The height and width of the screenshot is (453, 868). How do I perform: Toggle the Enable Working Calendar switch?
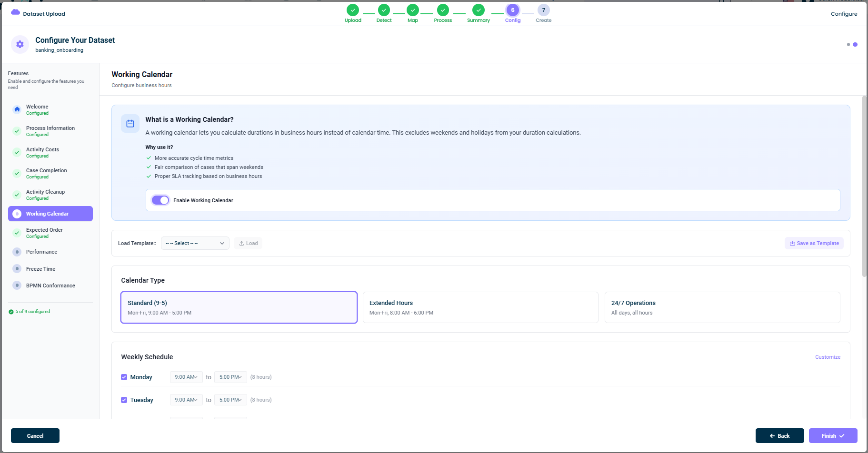click(160, 200)
